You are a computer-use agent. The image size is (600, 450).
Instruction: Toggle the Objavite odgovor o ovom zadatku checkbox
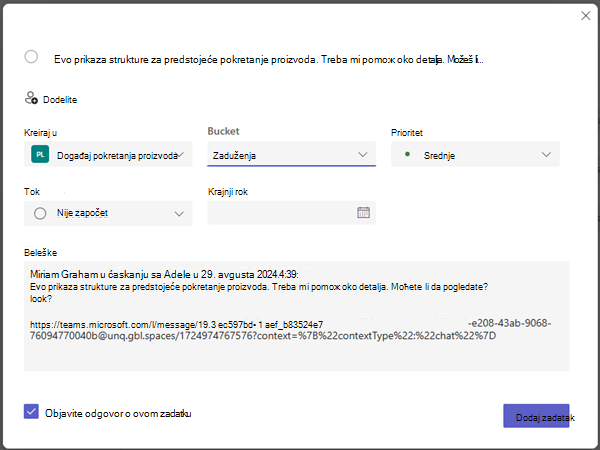pos(31,412)
